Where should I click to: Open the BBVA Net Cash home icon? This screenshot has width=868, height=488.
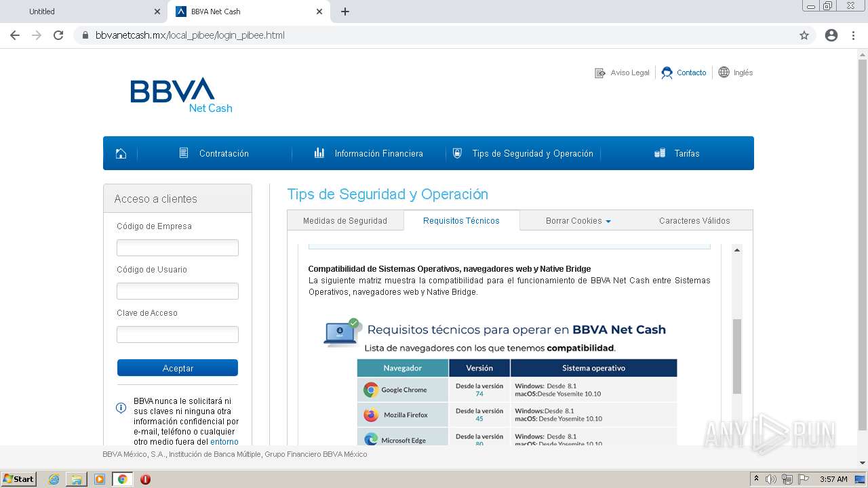(121, 153)
